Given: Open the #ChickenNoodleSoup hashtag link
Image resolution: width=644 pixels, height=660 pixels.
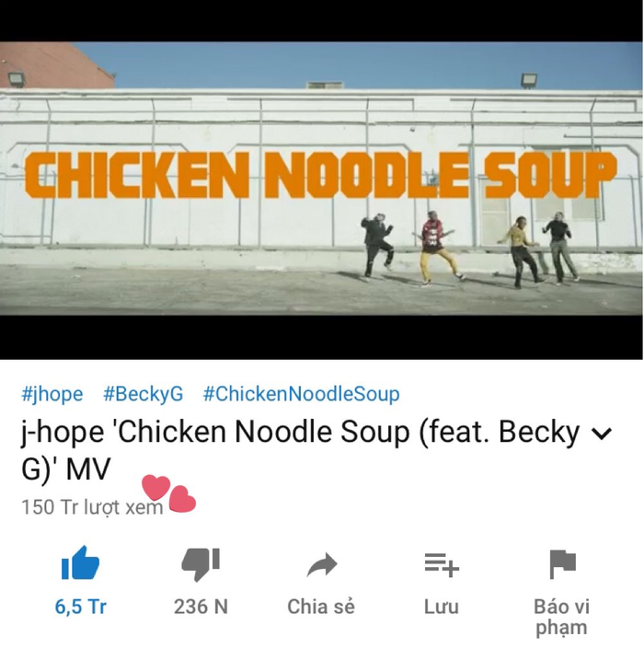Looking at the screenshot, I should point(301,394).
